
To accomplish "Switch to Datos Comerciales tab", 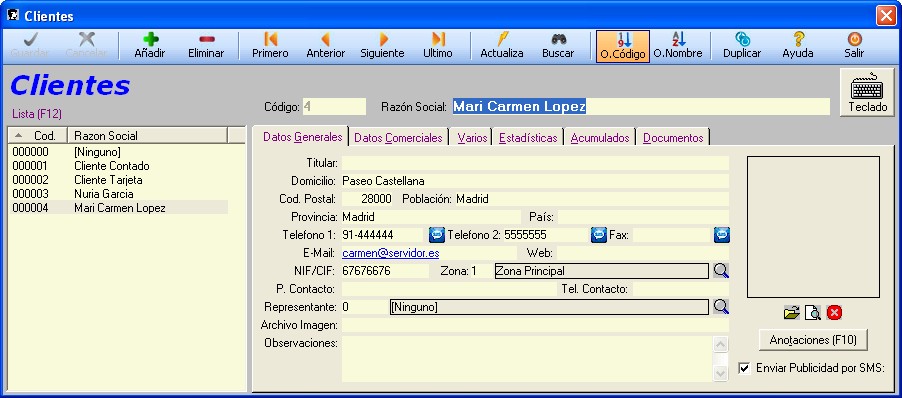I will click(x=398, y=138).
